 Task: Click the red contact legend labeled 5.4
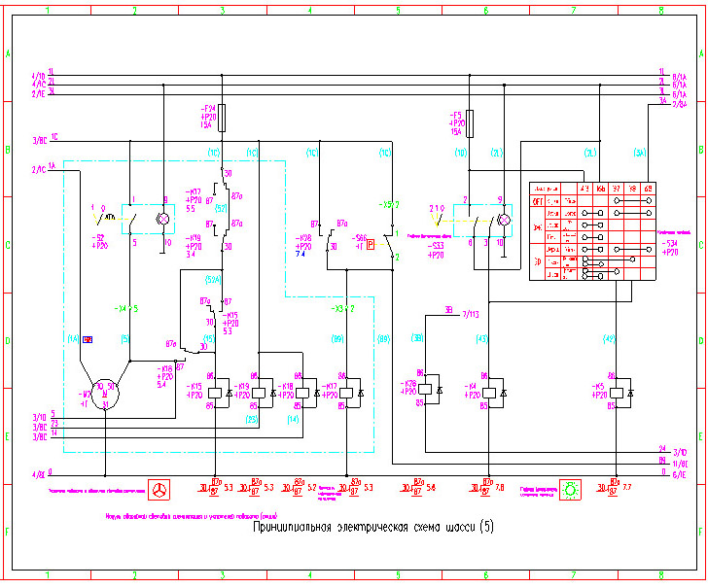point(418,488)
